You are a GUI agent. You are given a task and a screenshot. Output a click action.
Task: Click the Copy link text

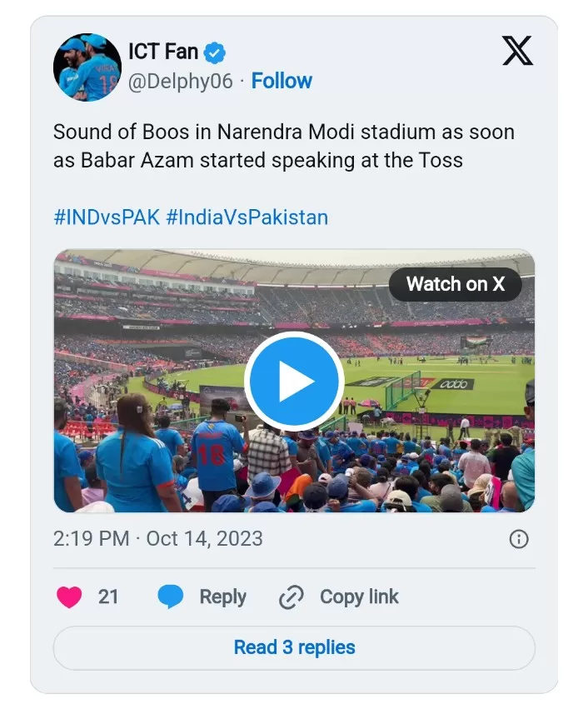tap(359, 597)
